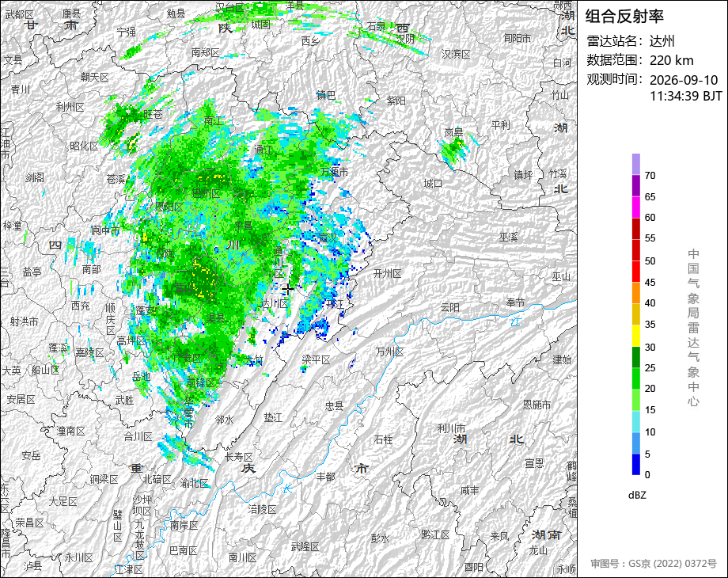Select the 60 dBZ magenta legend swatch

point(635,207)
